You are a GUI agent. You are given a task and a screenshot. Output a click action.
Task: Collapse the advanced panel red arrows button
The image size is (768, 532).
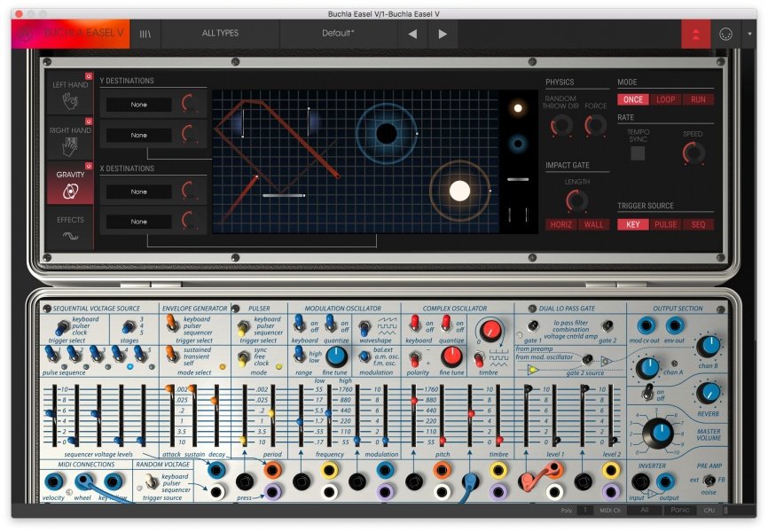[695, 35]
